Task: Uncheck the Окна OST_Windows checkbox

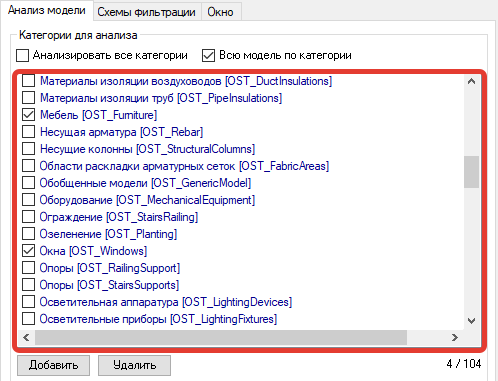Action: click(x=28, y=251)
